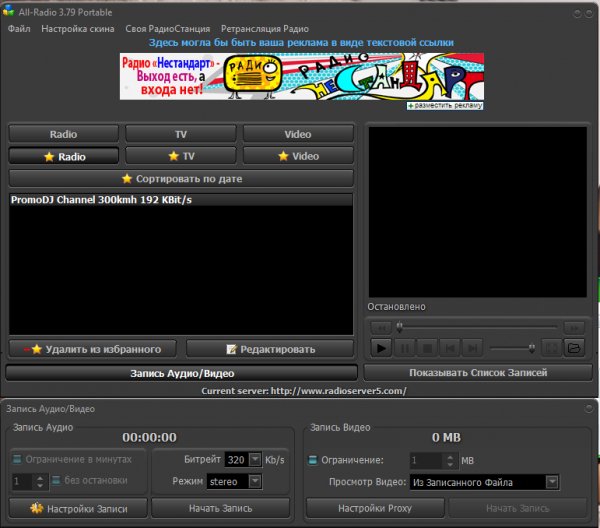The width and height of the screenshot is (600, 528).
Task: Toggle the video Ограничение checkbox
Action: tap(313, 460)
